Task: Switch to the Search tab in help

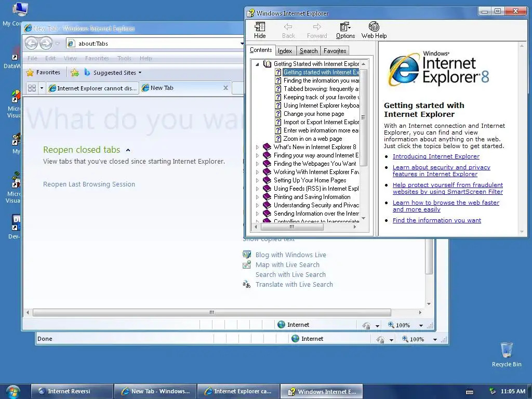Action: [x=309, y=51]
